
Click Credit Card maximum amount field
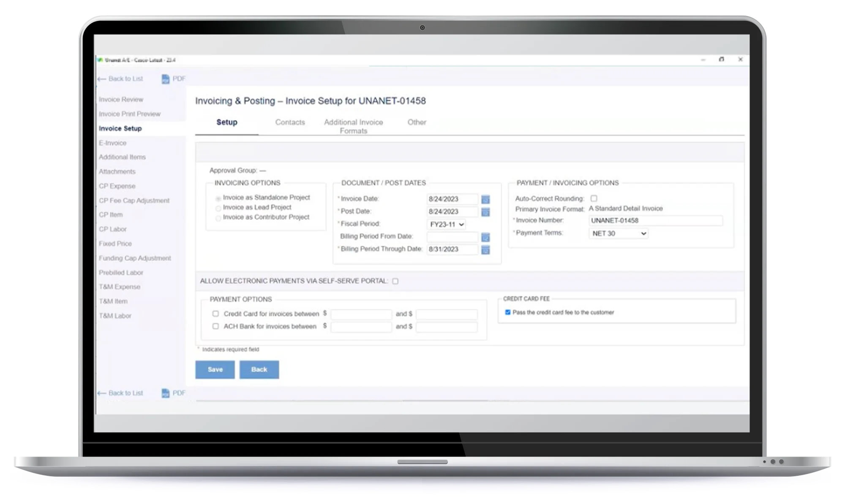447,314
